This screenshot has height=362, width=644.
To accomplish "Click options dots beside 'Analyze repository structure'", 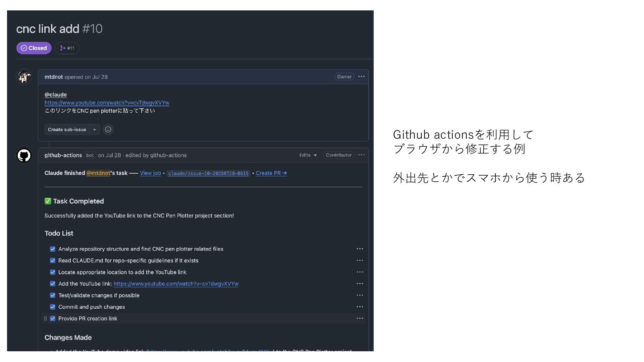I will pos(360,249).
